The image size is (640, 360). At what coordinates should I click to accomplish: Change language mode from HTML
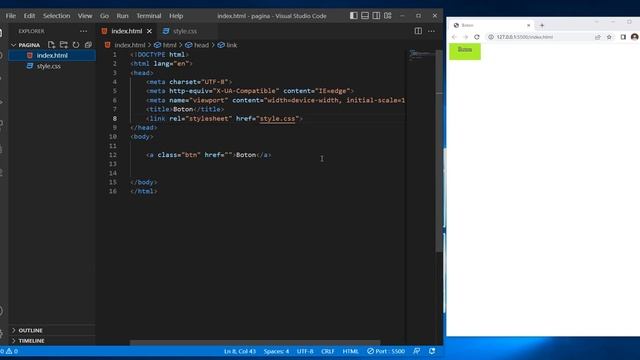[350, 351]
